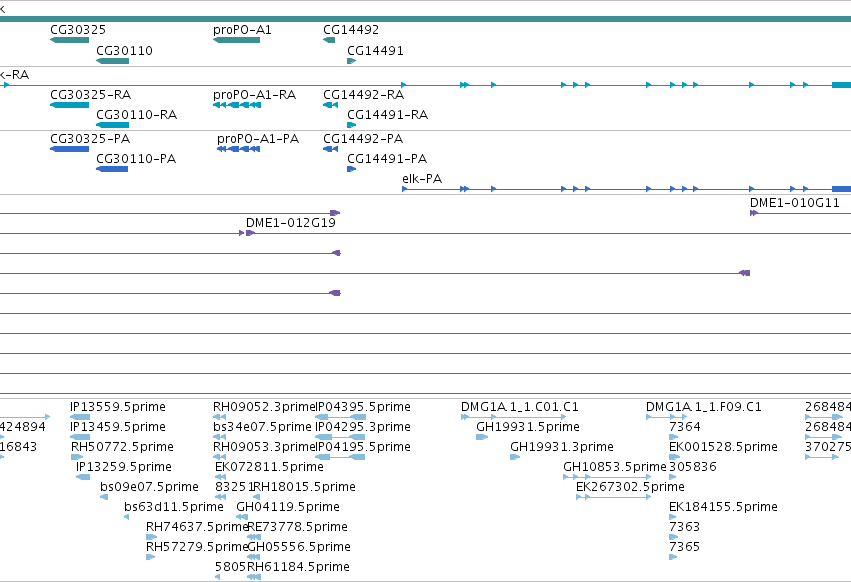
Task: Select the bs34e07.5prime EST label
Action: pyautogui.click(x=262, y=427)
